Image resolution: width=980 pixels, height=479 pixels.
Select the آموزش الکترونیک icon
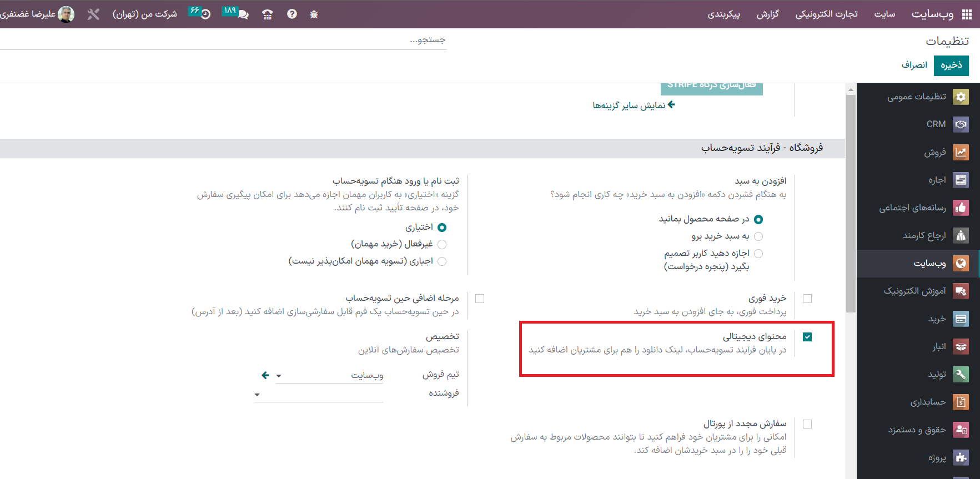click(961, 291)
